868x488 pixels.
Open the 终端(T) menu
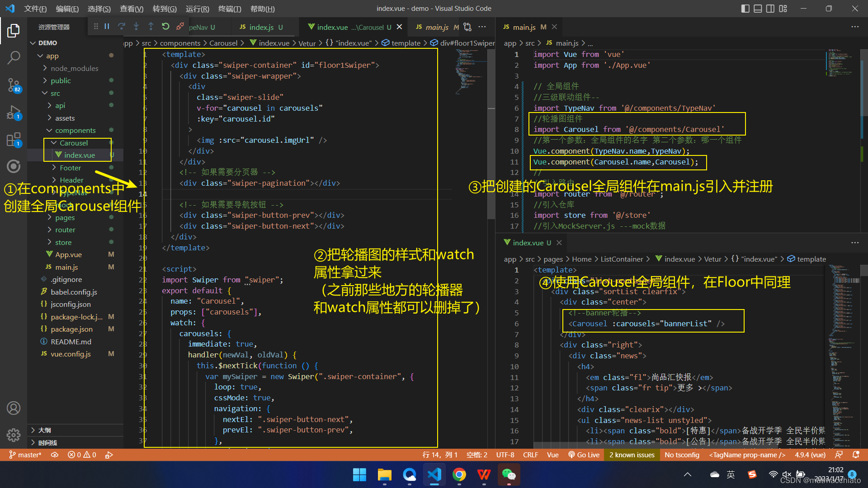point(230,9)
